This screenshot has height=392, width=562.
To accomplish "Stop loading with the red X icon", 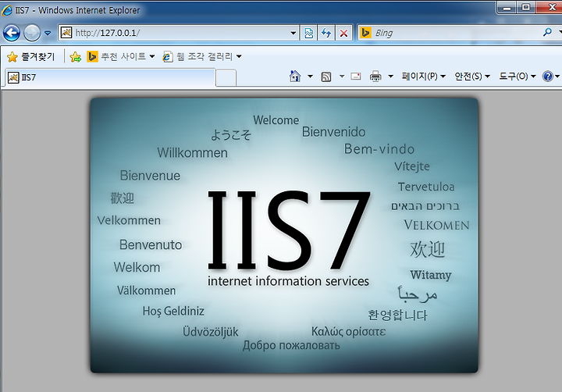I will (343, 33).
